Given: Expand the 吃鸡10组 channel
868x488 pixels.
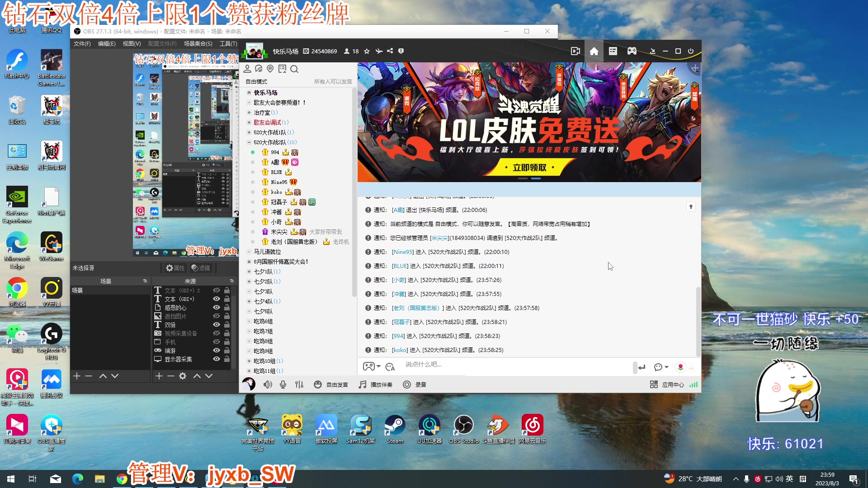Looking at the screenshot, I should (249, 361).
